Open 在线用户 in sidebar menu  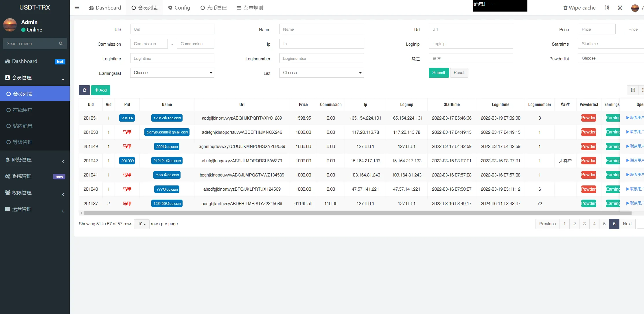23,110
